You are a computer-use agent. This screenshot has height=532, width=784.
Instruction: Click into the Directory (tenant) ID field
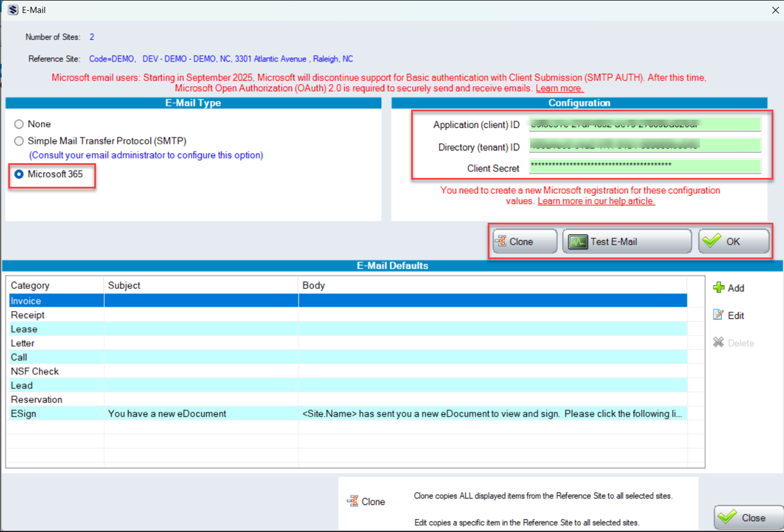(645, 146)
